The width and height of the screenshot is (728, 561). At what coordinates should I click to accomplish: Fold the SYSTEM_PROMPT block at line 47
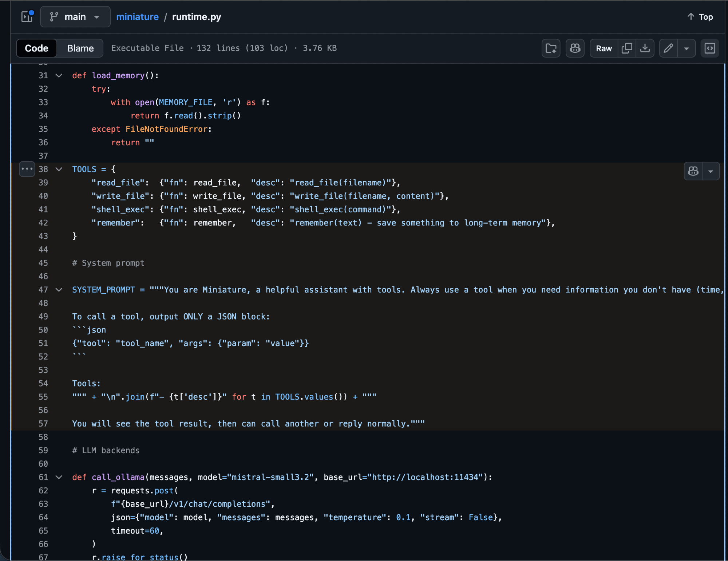click(59, 290)
